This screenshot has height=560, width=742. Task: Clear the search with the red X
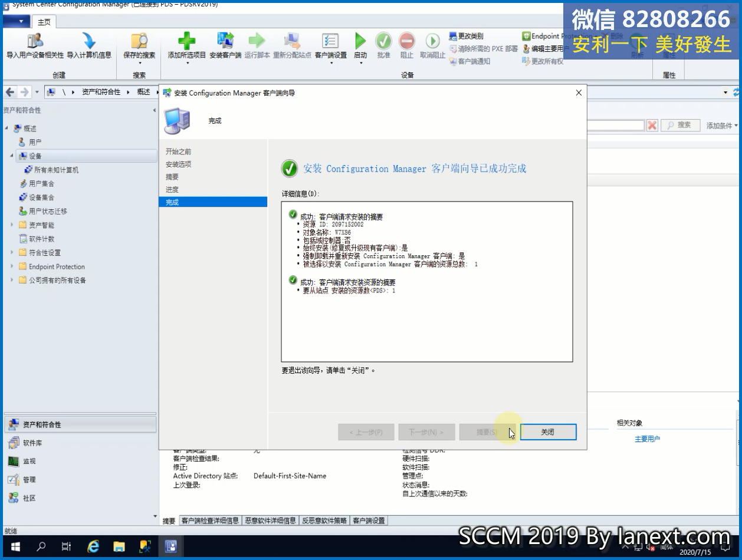click(x=652, y=126)
